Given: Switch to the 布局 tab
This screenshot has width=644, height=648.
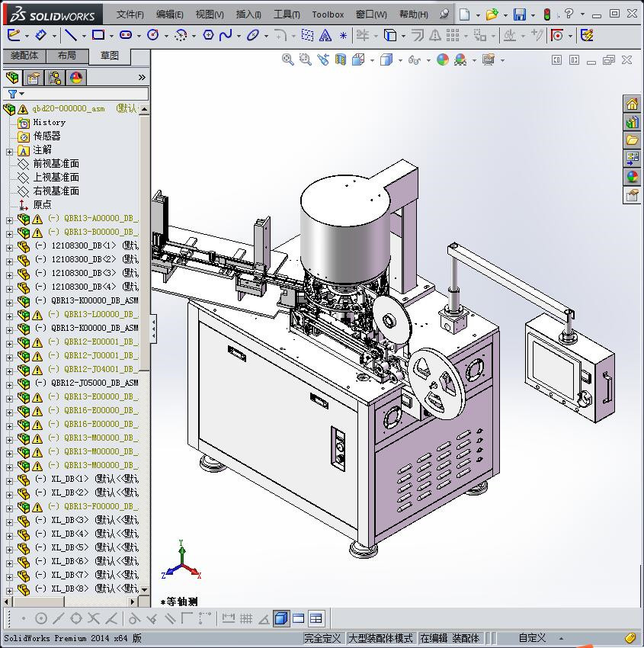Looking at the screenshot, I should tap(67, 56).
